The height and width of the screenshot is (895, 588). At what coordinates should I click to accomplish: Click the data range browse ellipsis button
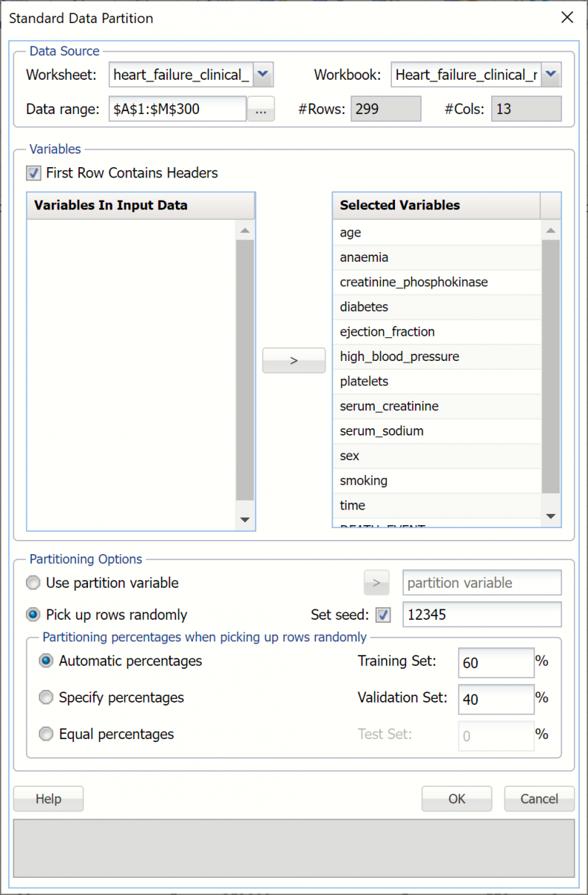click(261, 109)
